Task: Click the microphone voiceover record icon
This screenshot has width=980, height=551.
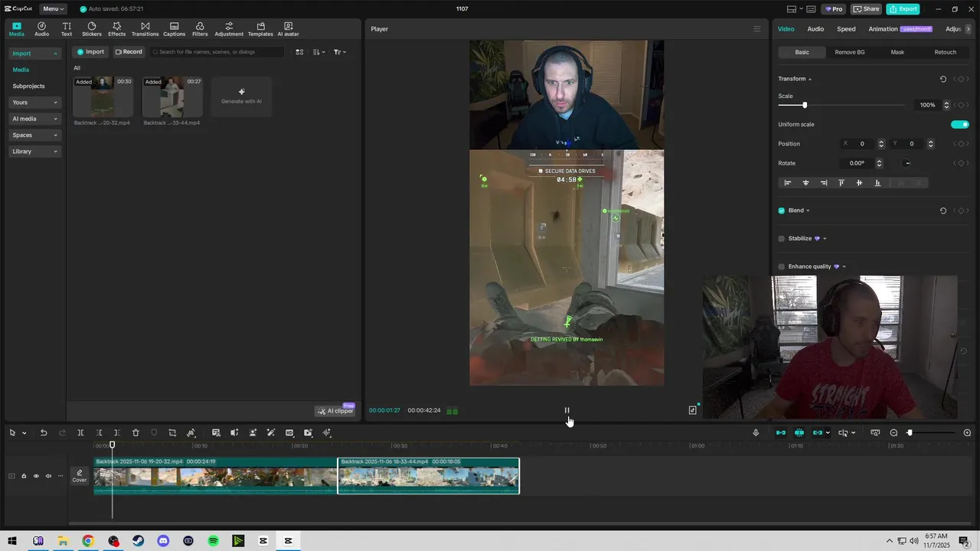Action: pos(756,432)
